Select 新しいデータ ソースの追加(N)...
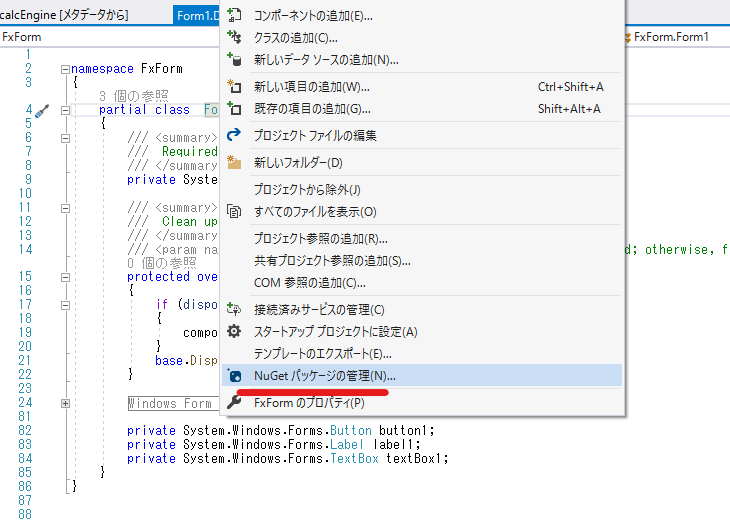730x525 pixels. [x=422, y=60]
